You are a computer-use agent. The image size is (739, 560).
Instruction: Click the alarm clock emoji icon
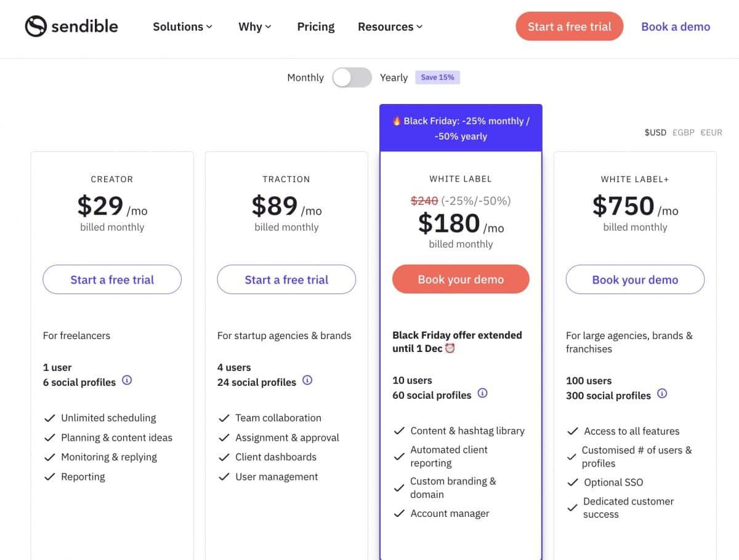450,348
